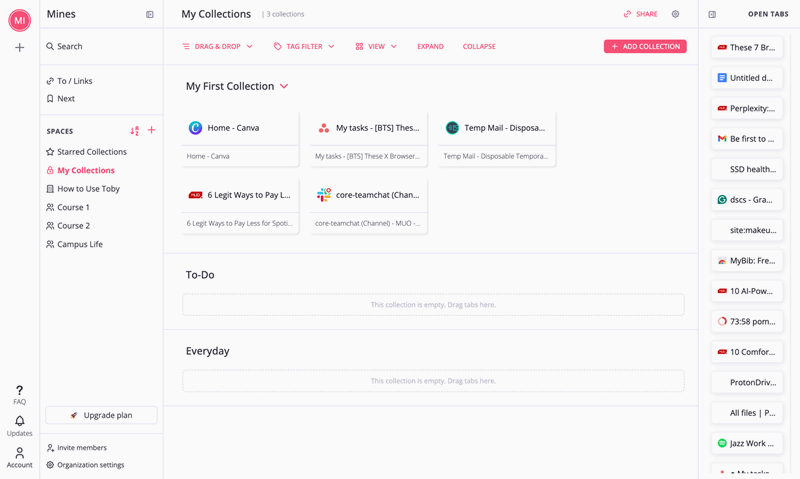Open '73:58 pom...' timer tab

point(747,321)
